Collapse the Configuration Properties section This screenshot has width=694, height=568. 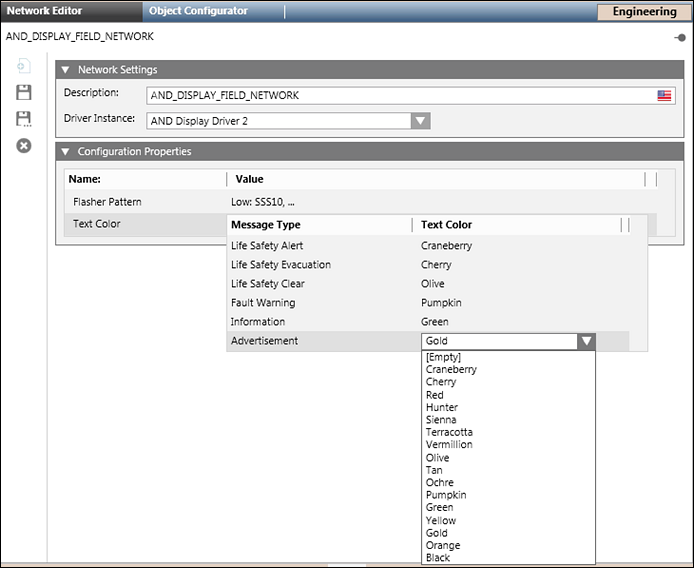[66, 152]
